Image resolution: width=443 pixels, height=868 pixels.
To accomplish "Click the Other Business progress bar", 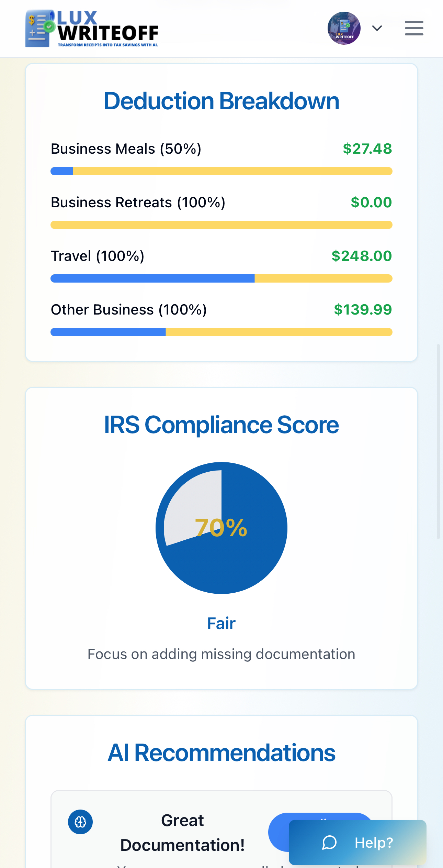I will (x=221, y=332).
